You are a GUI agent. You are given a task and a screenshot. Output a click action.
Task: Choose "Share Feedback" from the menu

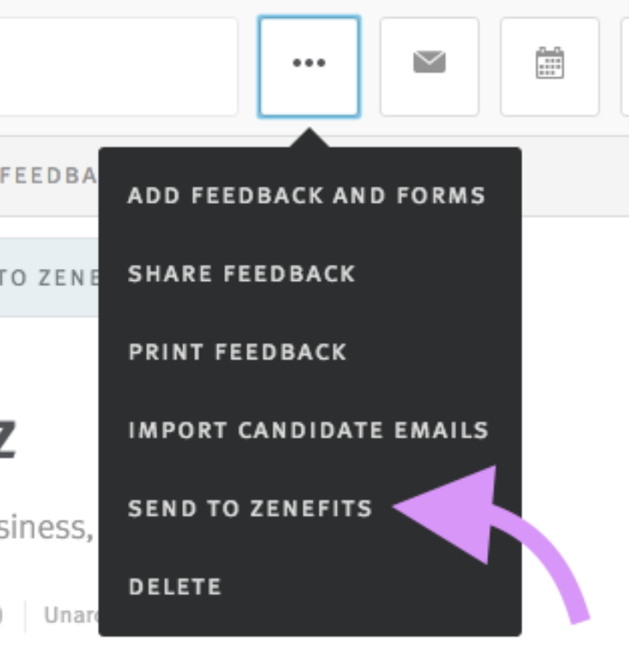click(241, 274)
